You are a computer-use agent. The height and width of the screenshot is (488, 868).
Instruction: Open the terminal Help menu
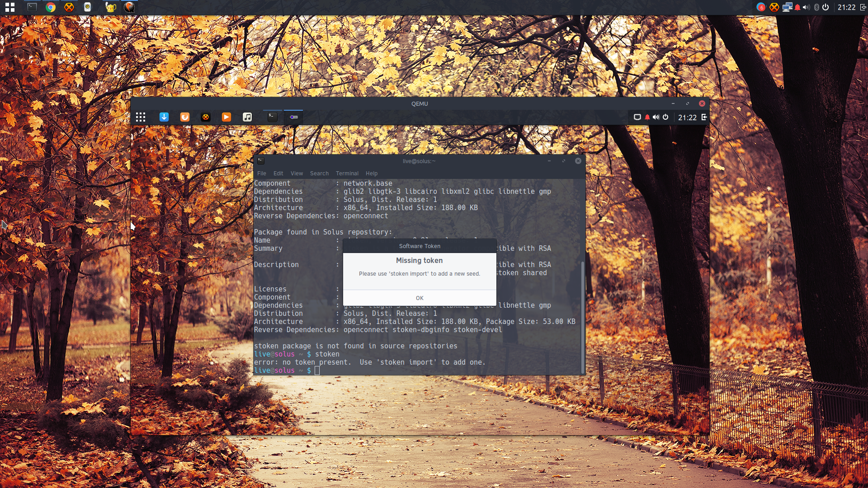point(372,174)
